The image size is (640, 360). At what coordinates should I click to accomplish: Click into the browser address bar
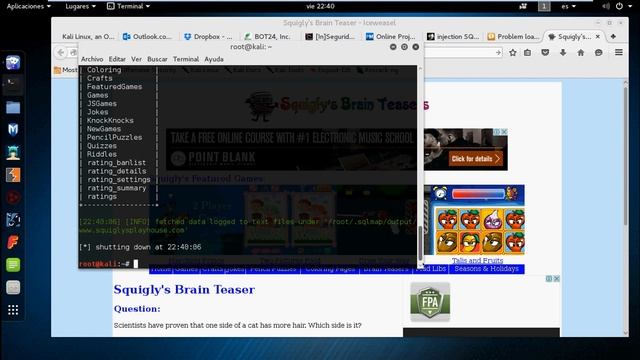(x=459, y=53)
